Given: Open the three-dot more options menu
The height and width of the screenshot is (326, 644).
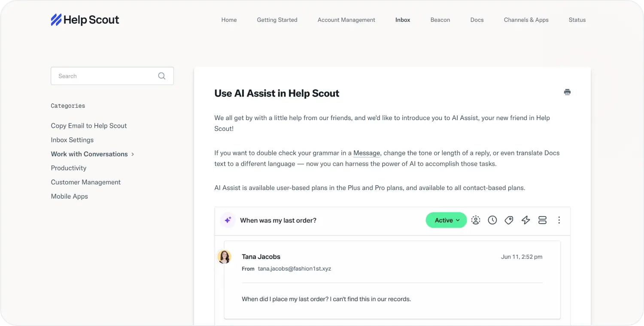Looking at the screenshot, I should point(559,220).
